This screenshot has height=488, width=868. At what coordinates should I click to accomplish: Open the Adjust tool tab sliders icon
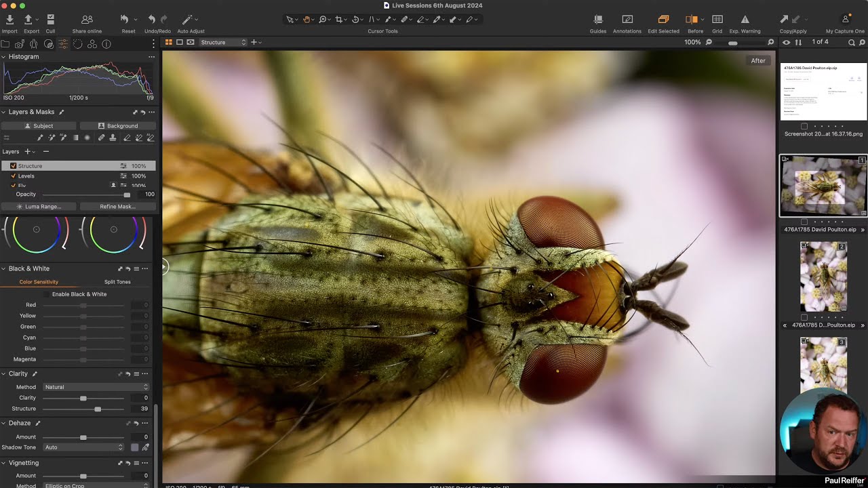point(63,44)
